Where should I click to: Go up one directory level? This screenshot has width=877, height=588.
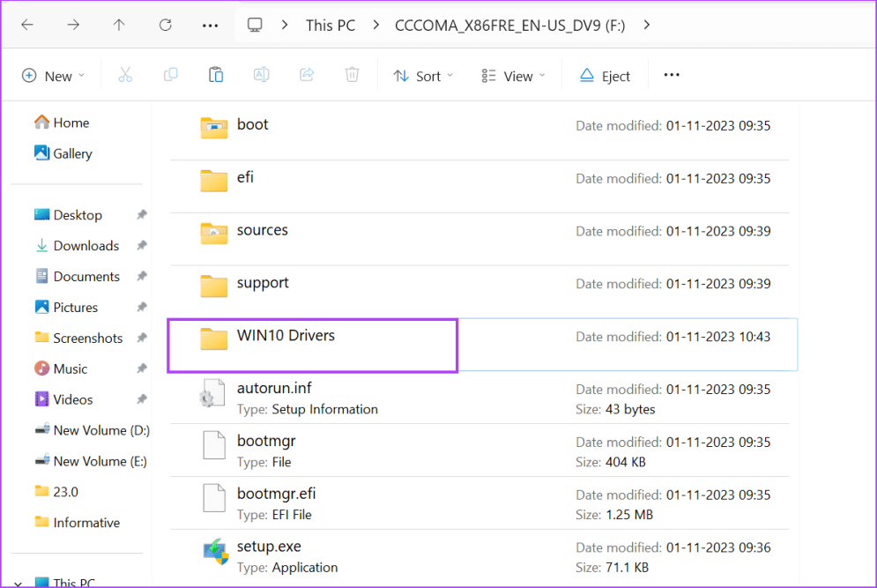119,26
